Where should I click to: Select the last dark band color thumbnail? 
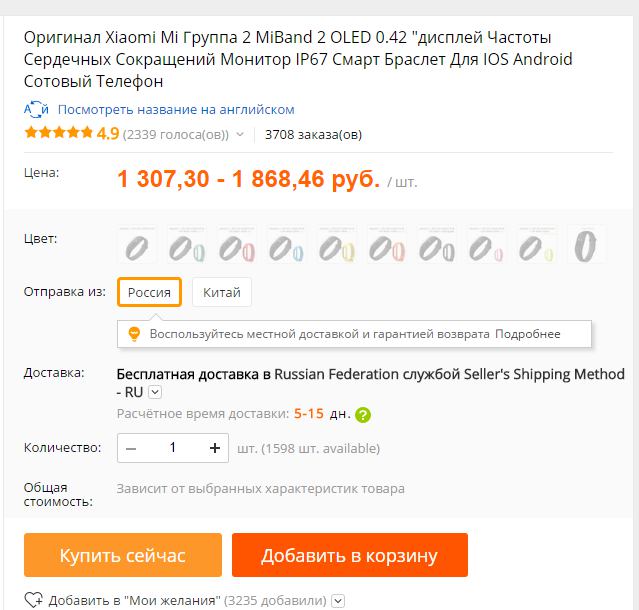(x=586, y=245)
